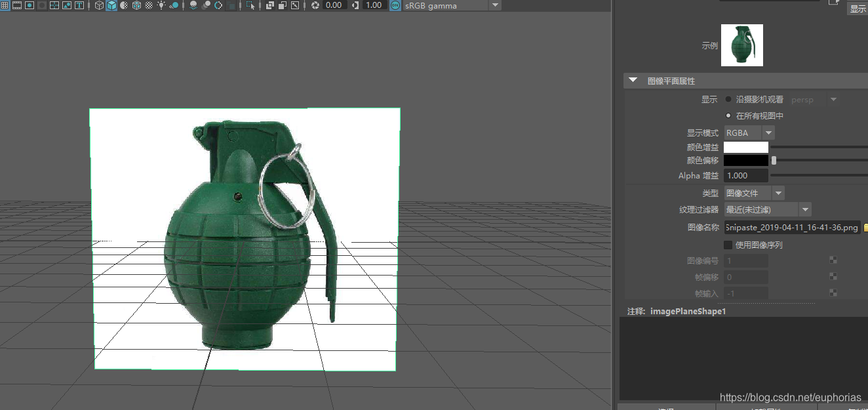
Task: Click the white 颜色增益 color swatch
Action: point(746,148)
